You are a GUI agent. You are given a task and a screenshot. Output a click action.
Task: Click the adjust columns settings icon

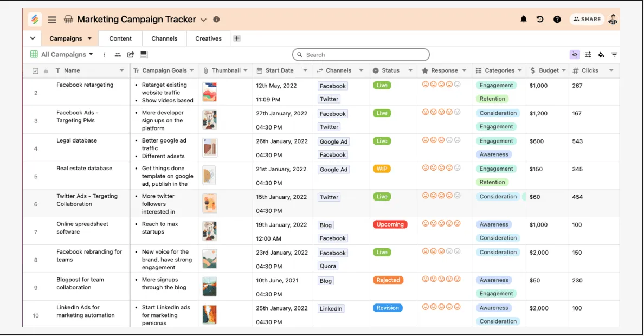[x=588, y=55]
